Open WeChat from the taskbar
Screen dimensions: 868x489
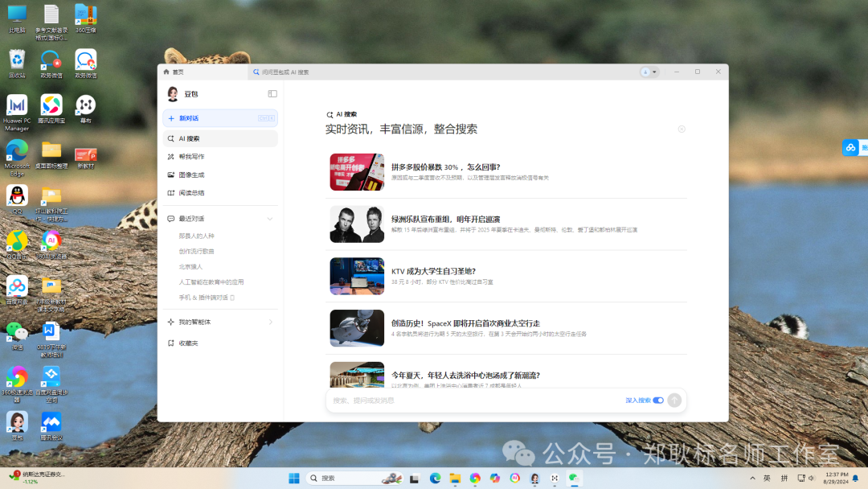click(574, 479)
